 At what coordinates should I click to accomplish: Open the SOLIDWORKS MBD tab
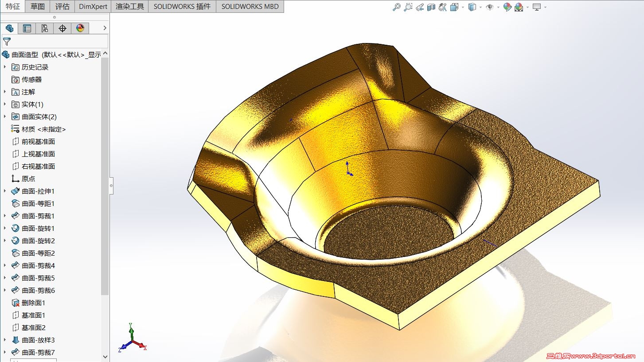click(250, 6)
